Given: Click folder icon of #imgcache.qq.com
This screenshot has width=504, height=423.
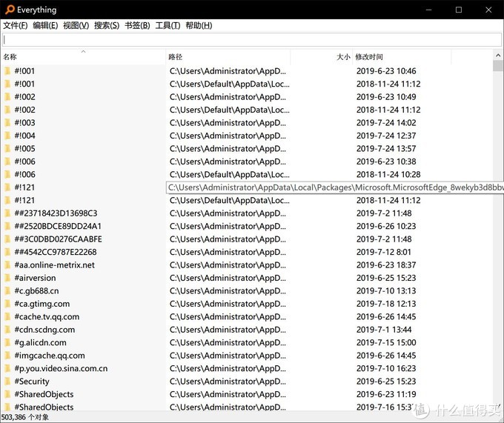Looking at the screenshot, I should pyautogui.click(x=7, y=356).
